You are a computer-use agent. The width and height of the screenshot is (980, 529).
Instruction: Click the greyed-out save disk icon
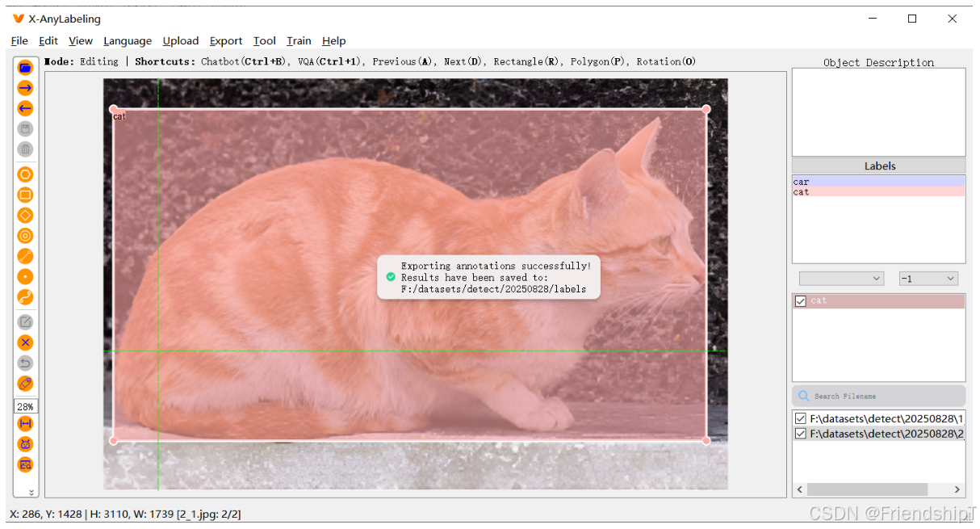(25, 128)
